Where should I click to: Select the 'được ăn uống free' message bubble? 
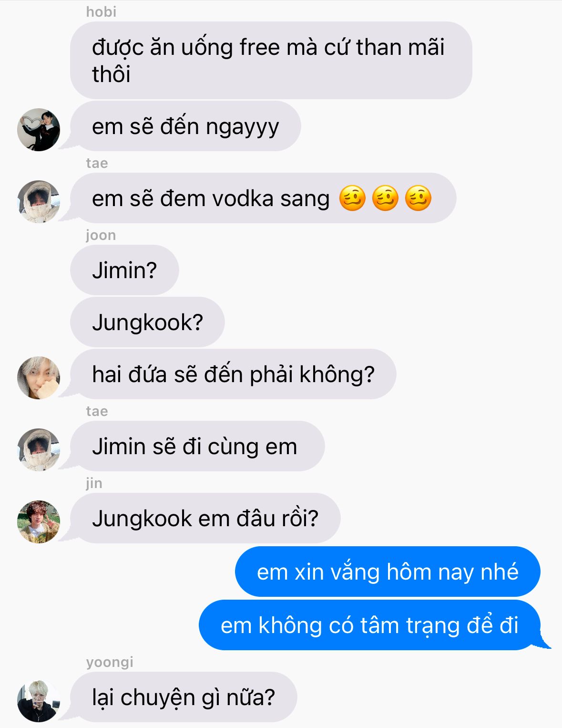[x=271, y=60]
